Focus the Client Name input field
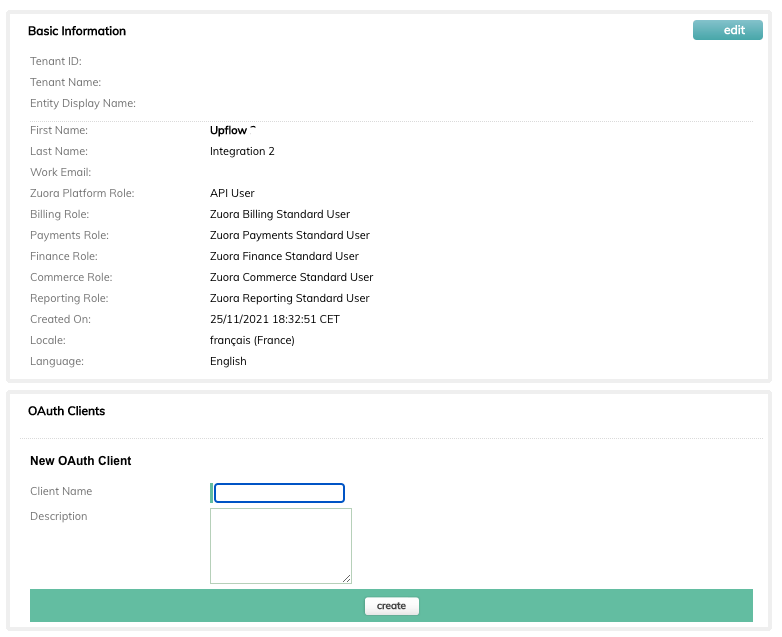Viewport: 782px width, 637px height. pyautogui.click(x=279, y=493)
